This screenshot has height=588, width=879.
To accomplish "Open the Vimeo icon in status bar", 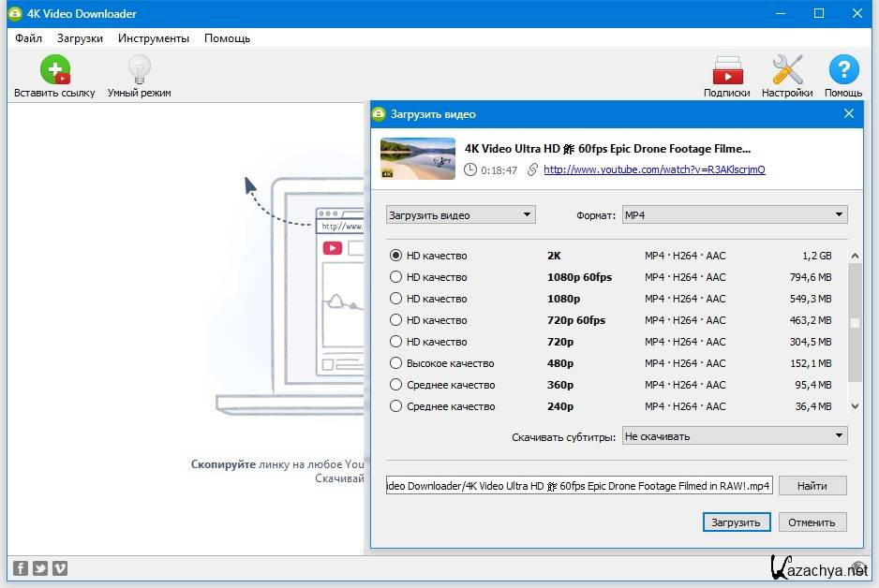I will point(60,567).
